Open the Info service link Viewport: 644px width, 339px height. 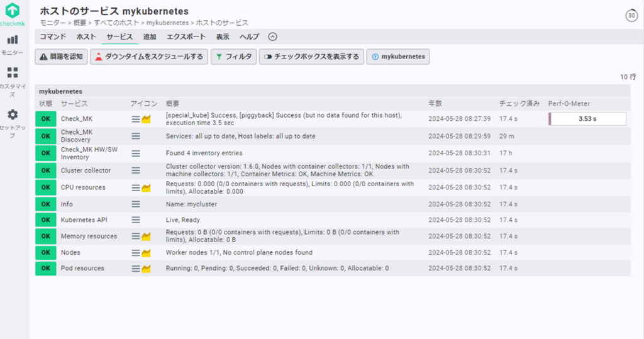coord(67,204)
